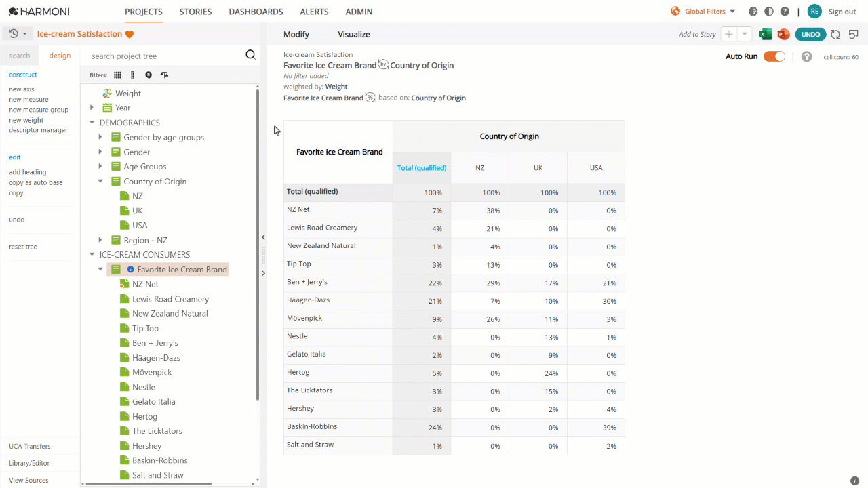Open the Modify menu
This screenshot has width=868, height=488.
tap(296, 35)
